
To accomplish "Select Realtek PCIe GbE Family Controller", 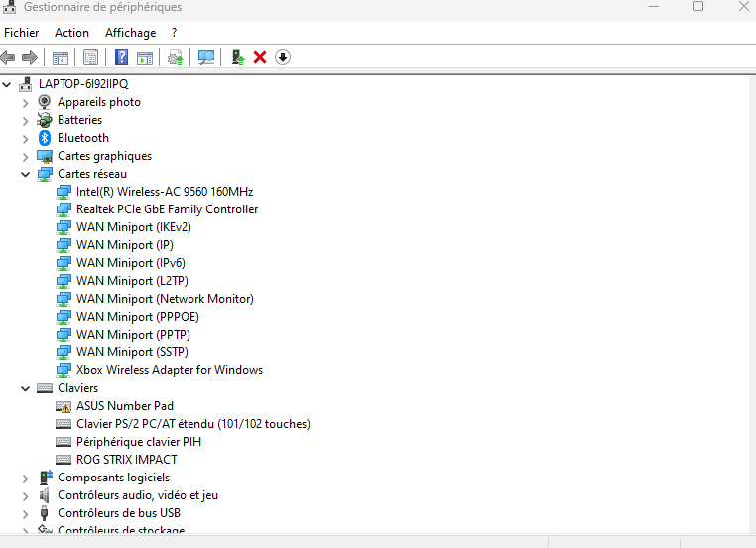I will 167,209.
